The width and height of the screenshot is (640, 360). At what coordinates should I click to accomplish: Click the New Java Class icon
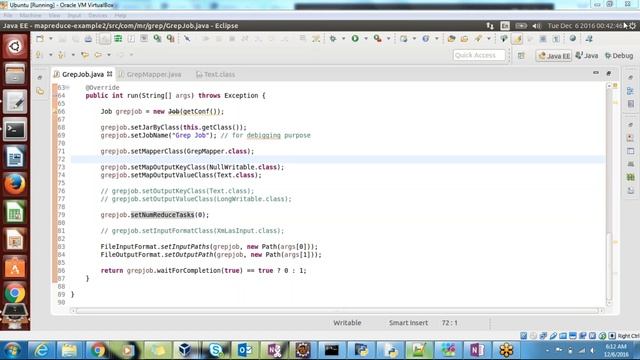[425, 38]
